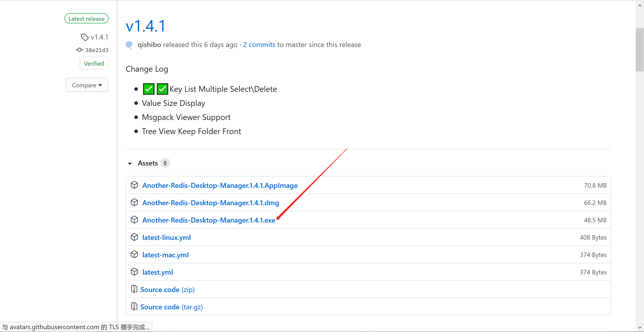
Task: Click the Latest release badge
Action: coord(87,19)
